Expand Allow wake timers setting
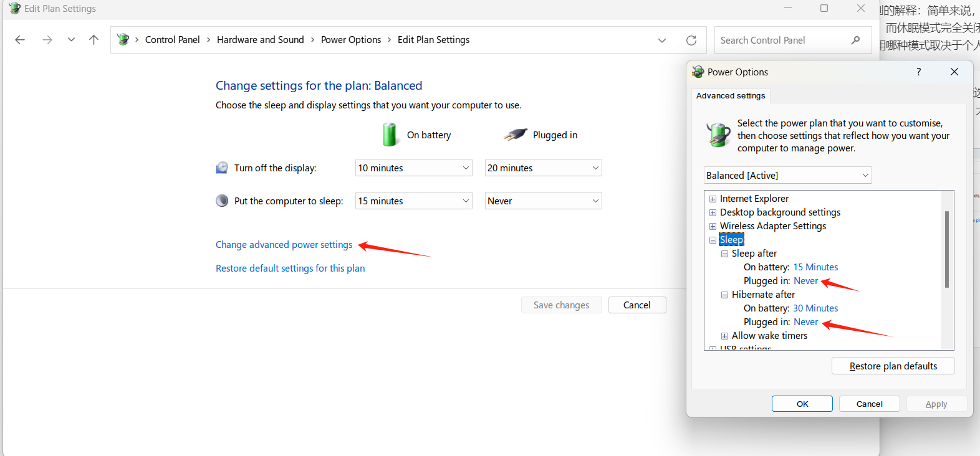This screenshot has height=456, width=980. pos(724,336)
